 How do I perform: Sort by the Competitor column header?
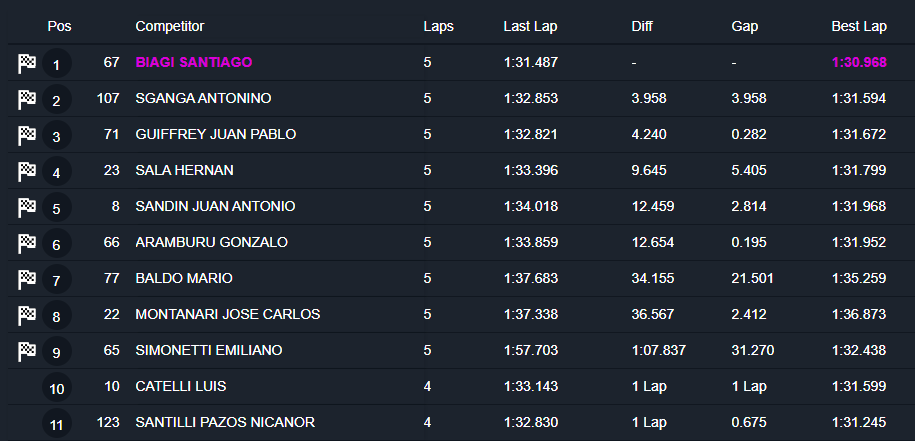click(169, 26)
